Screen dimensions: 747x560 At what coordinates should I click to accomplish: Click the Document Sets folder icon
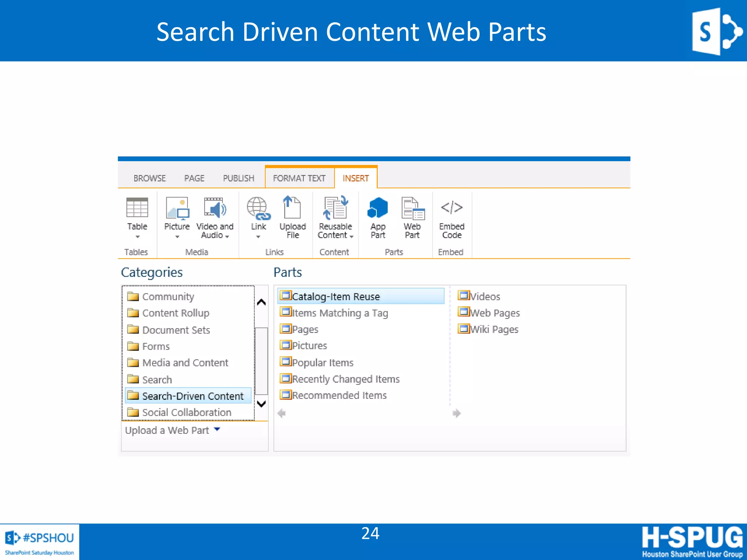tap(133, 329)
